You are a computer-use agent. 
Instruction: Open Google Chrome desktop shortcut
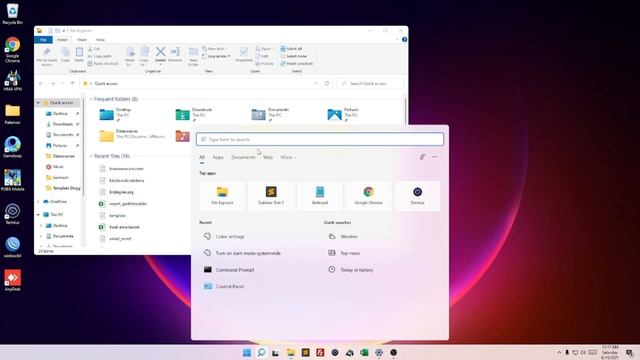pos(12,50)
